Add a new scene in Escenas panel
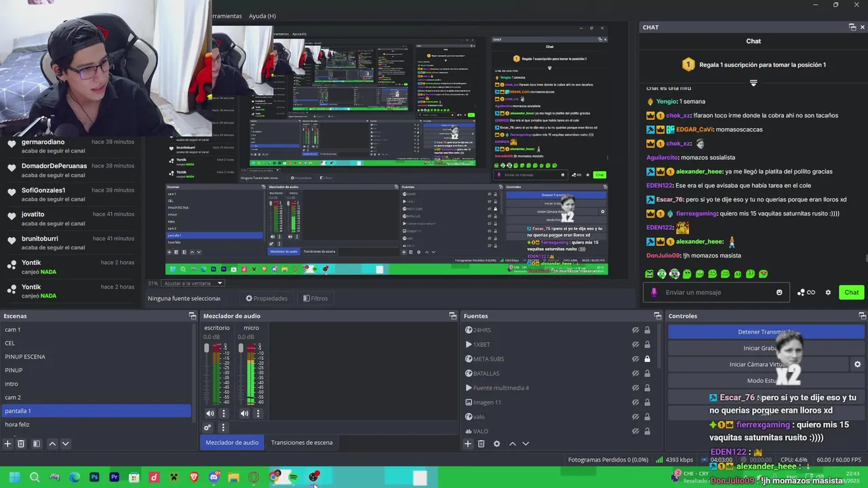The width and height of the screenshot is (868, 488). pyautogui.click(x=7, y=443)
